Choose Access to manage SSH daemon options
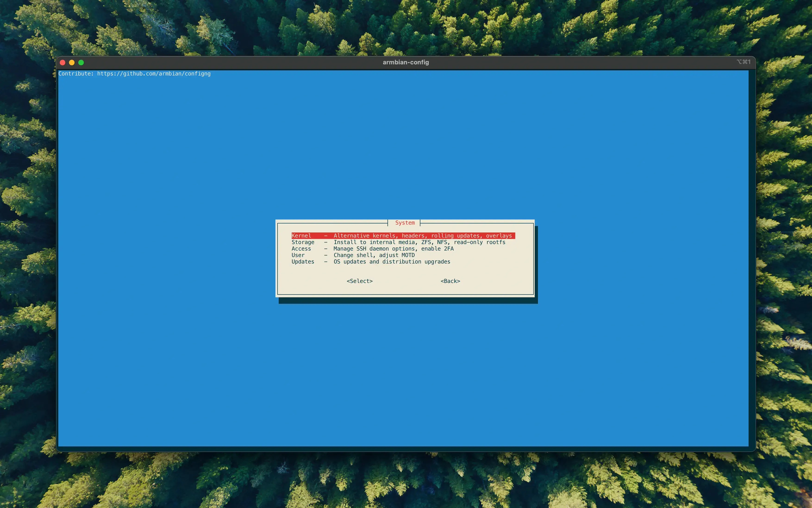This screenshot has width=812, height=508. [x=301, y=249]
